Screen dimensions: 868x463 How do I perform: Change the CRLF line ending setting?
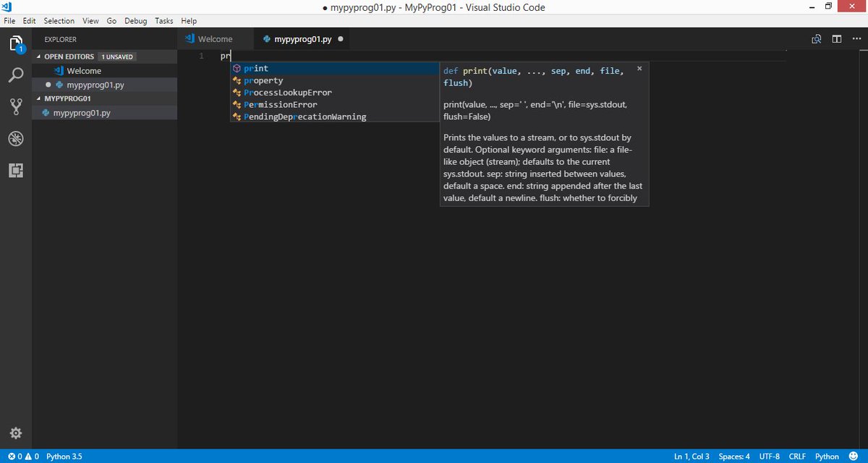(797, 456)
